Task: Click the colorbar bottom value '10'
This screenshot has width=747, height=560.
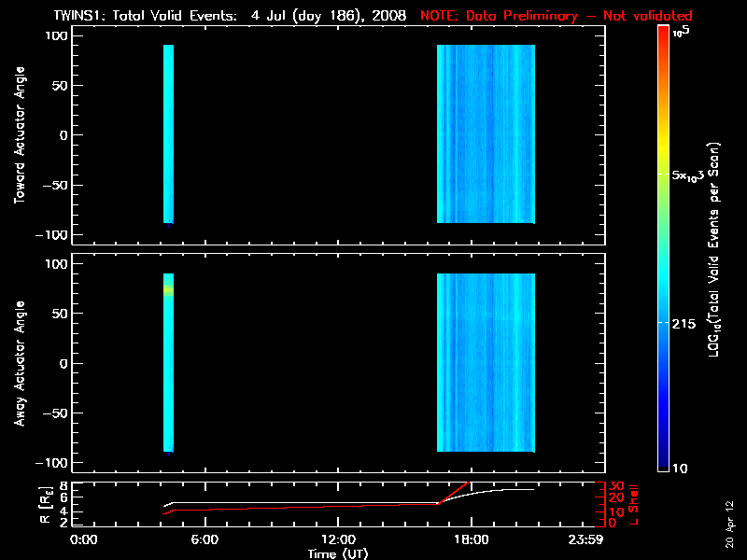Action: [680, 469]
